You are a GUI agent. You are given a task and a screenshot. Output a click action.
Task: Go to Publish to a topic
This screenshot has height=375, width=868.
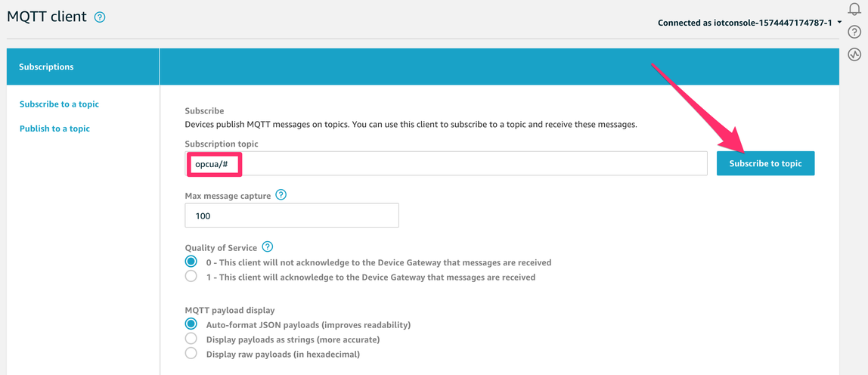[54, 129]
